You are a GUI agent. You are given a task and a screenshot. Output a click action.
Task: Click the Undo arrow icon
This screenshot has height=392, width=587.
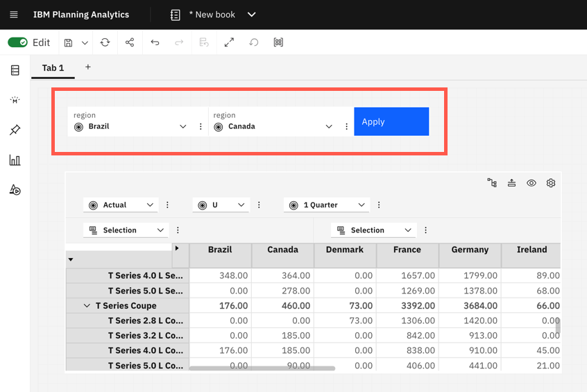pos(155,42)
